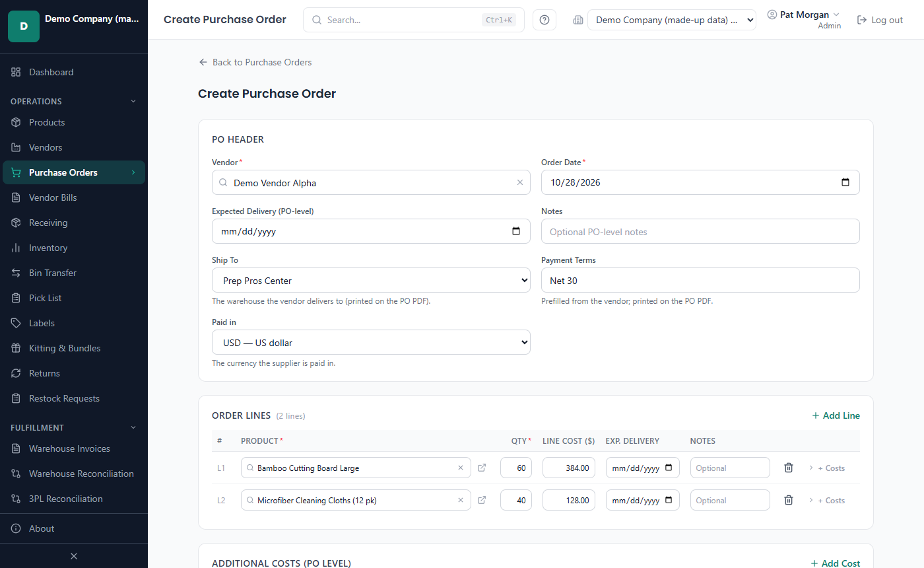924x568 pixels.
Task: Add a new order line
Action: point(836,415)
